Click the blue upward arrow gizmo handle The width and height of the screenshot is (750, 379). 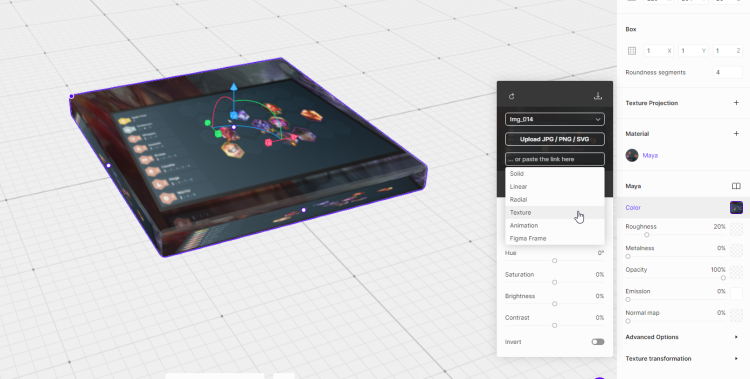point(233,87)
